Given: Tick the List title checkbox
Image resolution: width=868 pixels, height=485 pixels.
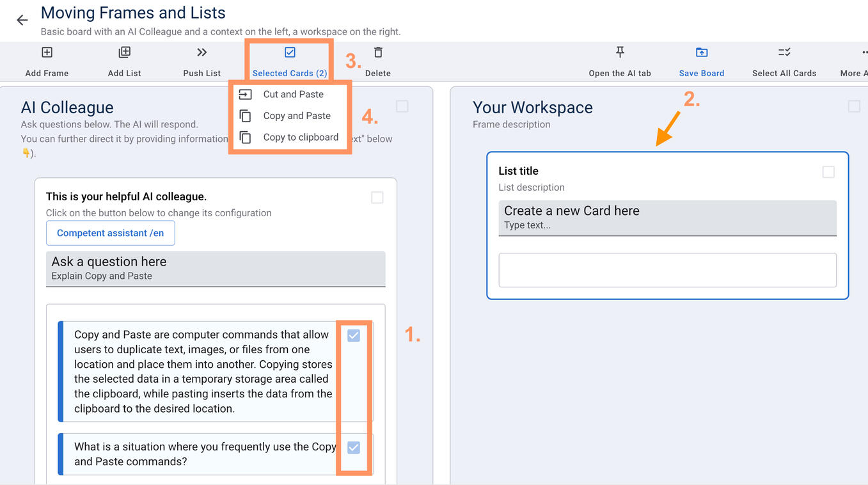Looking at the screenshot, I should coord(828,172).
